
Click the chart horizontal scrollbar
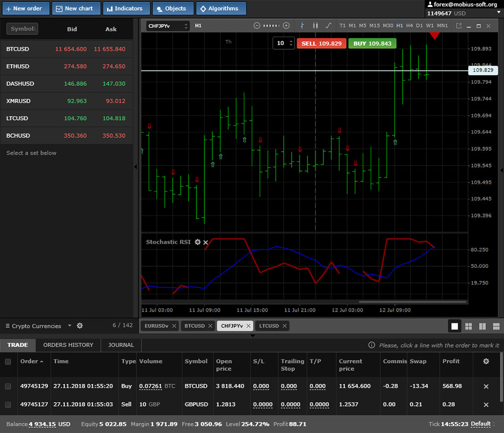pos(413,302)
